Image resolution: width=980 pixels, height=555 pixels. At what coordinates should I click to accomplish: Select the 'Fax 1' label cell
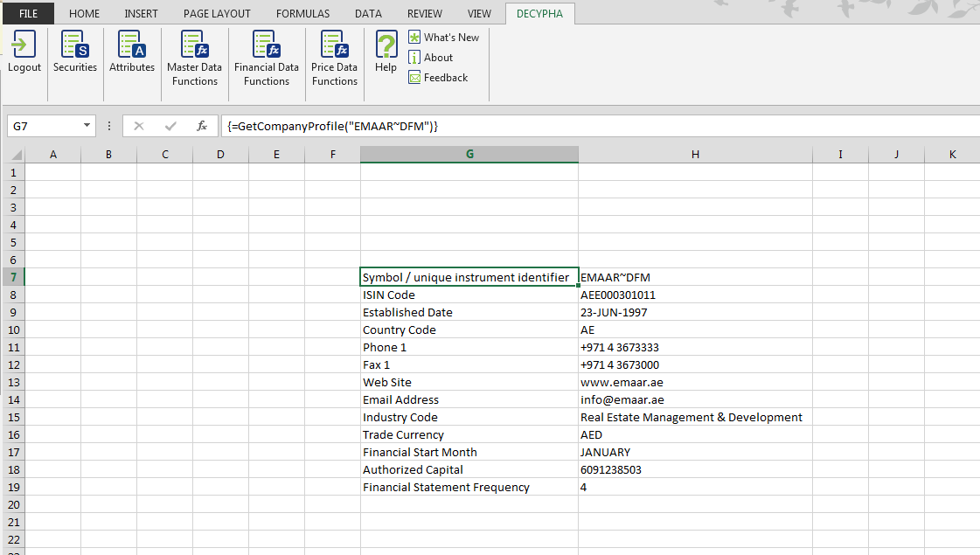click(469, 365)
